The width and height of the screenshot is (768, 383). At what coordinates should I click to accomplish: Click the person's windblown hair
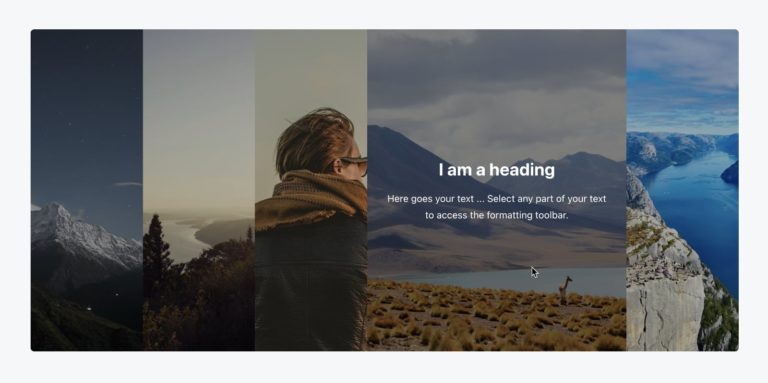(313, 140)
